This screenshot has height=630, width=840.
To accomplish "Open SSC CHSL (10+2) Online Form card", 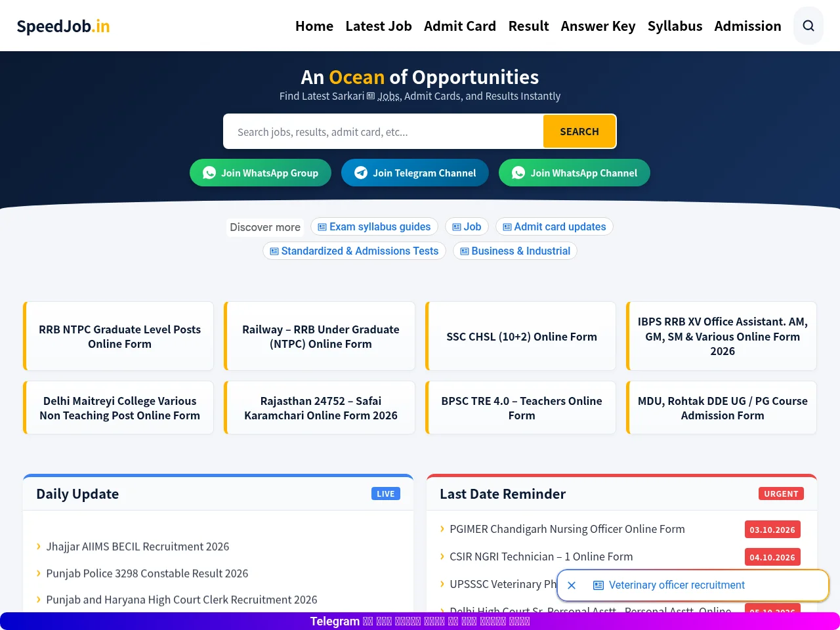I will tap(521, 336).
